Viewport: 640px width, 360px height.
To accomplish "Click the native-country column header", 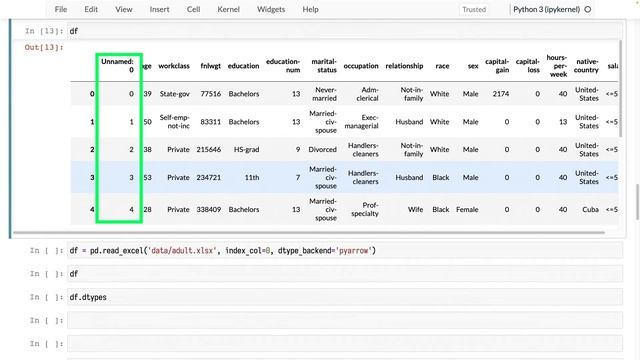I will coord(586,66).
